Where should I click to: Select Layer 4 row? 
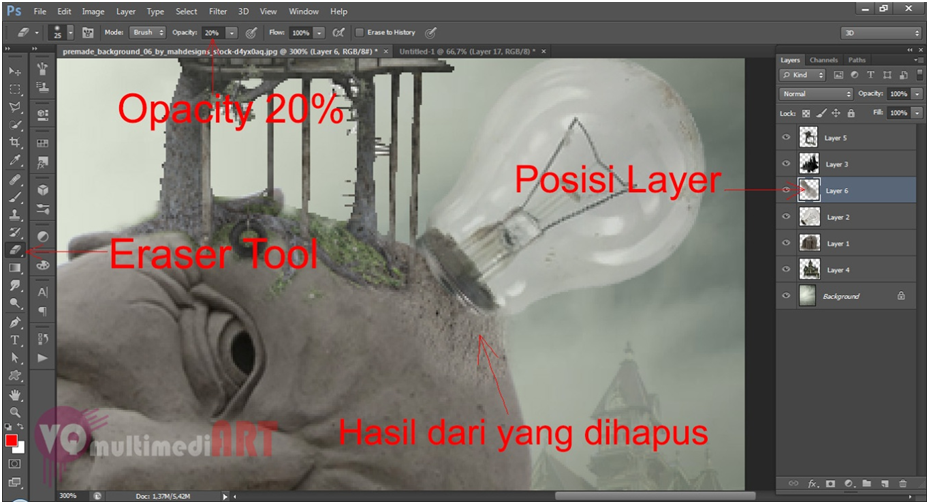tap(846, 269)
